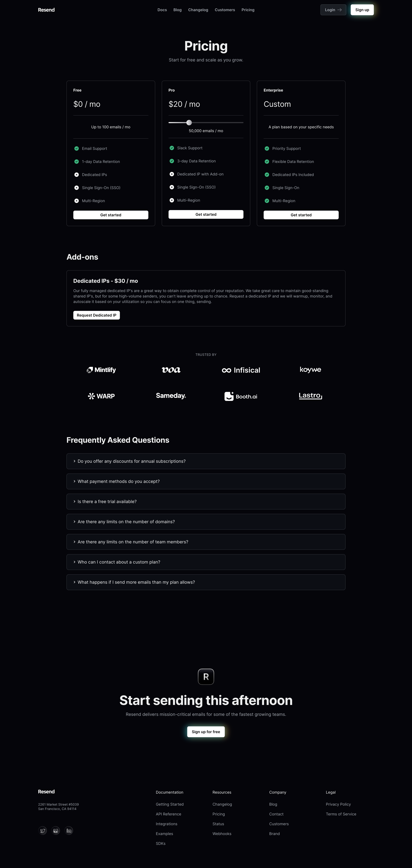Expand the annual subscription discounts question
412x868 pixels.
pos(206,461)
